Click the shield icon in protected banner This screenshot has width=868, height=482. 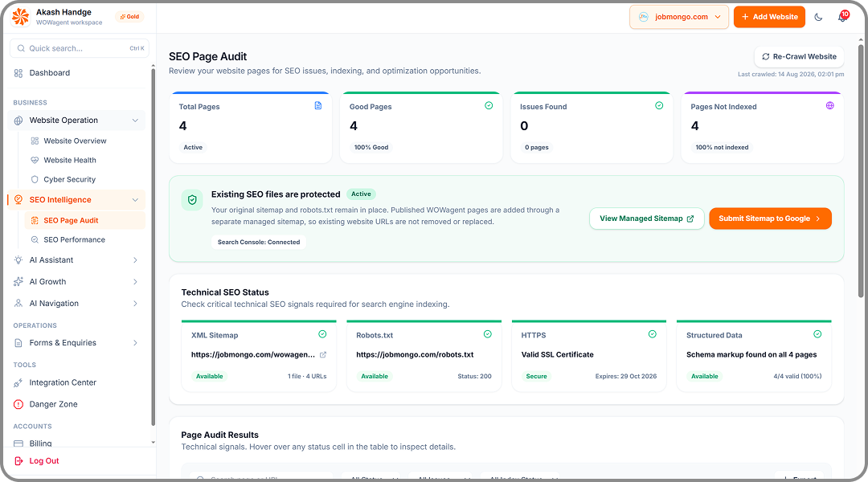click(x=192, y=200)
